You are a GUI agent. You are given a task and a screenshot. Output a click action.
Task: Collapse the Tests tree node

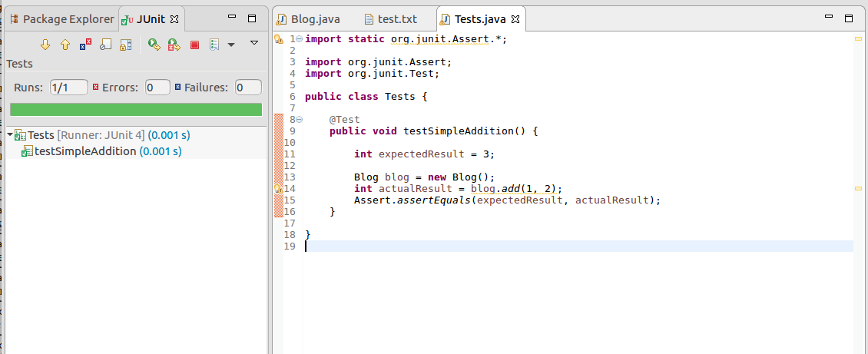[x=10, y=134]
